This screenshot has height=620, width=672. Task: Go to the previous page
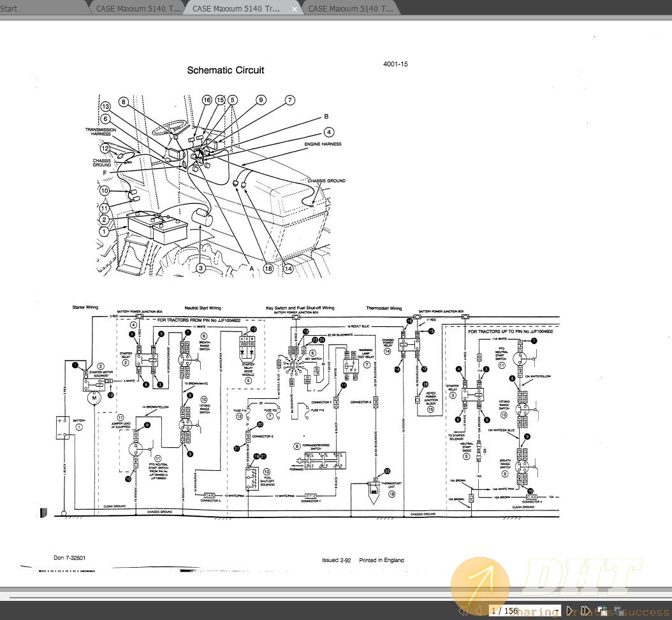[x=479, y=610]
